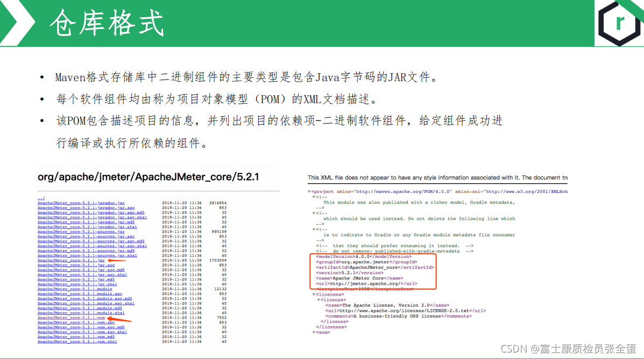This screenshot has height=359, width=644.
Task: Open ApacheJMeter_core-5.2.1.module.asc.md5 link
Action: [x=84, y=299]
